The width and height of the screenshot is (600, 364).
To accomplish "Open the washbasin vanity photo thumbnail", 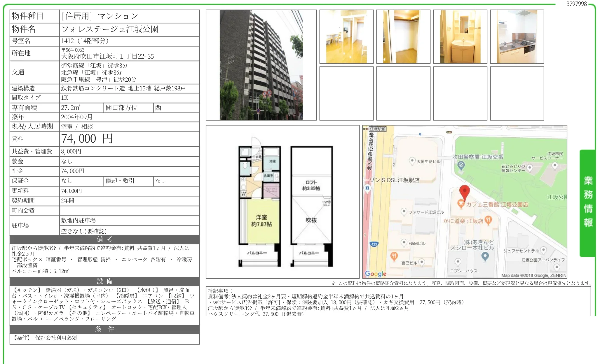I will click(460, 37).
